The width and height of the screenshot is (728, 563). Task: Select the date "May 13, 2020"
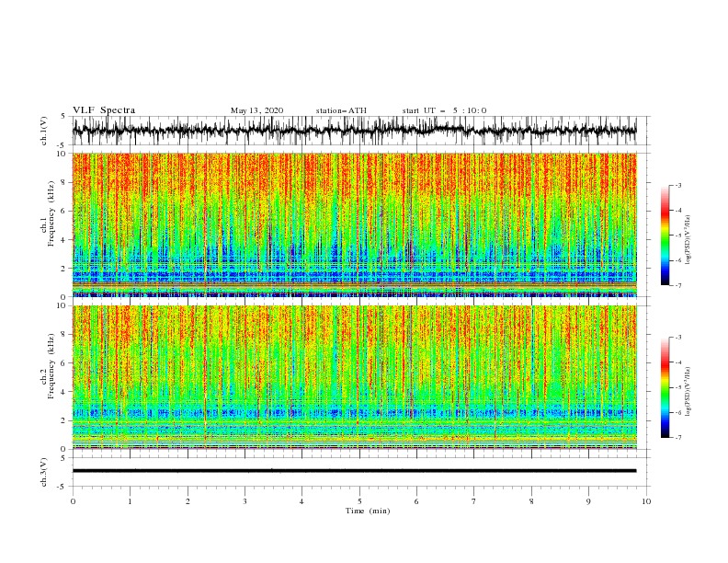click(256, 110)
